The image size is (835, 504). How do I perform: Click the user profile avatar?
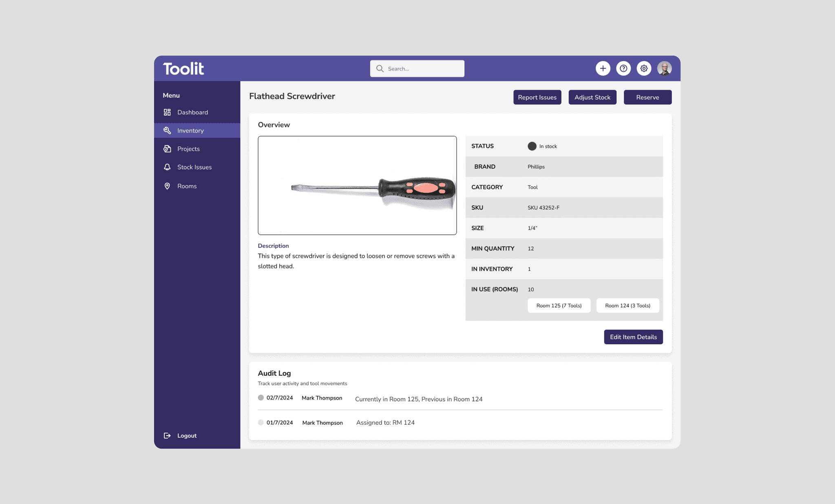[x=664, y=68]
